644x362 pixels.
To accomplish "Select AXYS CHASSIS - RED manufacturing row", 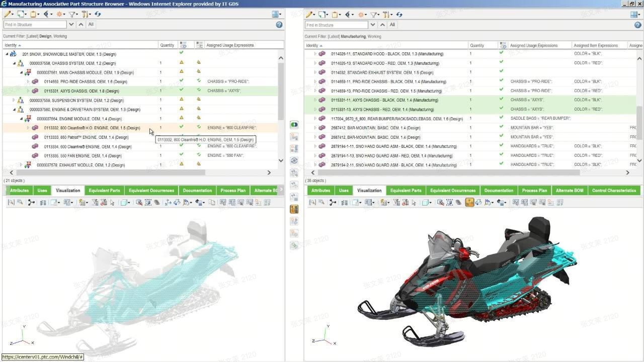I will 470,109.
